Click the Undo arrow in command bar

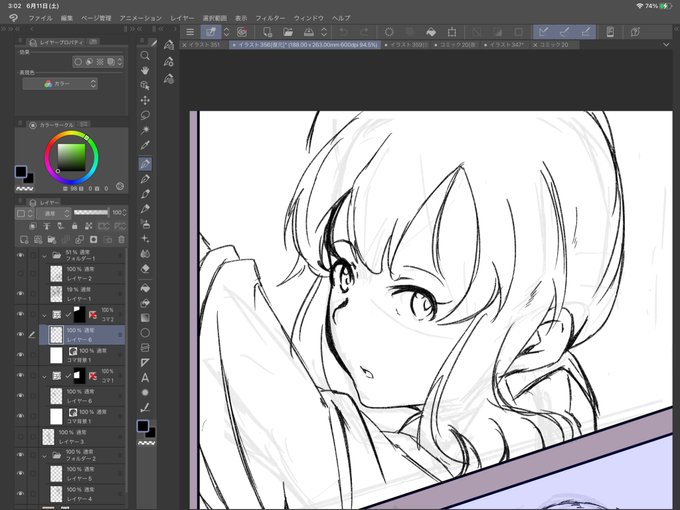(x=343, y=32)
